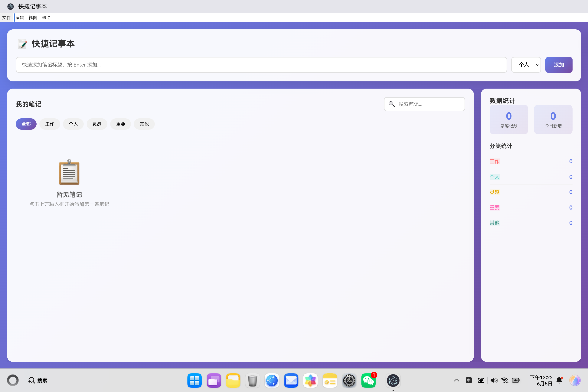Launch the blue globe browser icon
This screenshot has width=588, height=392.
[272, 380]
